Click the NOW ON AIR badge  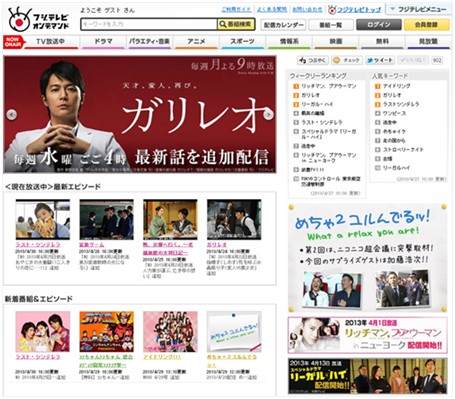(x=13, y=42)
